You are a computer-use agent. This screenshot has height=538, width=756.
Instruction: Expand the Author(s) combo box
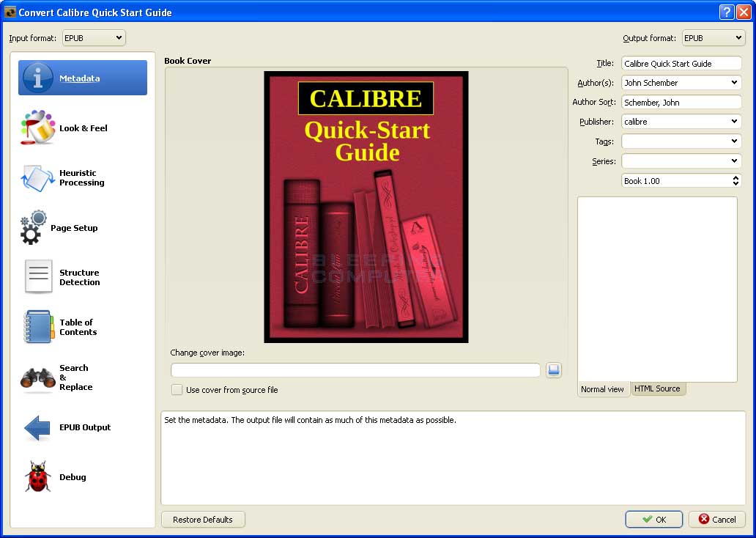tap(734, 83)
